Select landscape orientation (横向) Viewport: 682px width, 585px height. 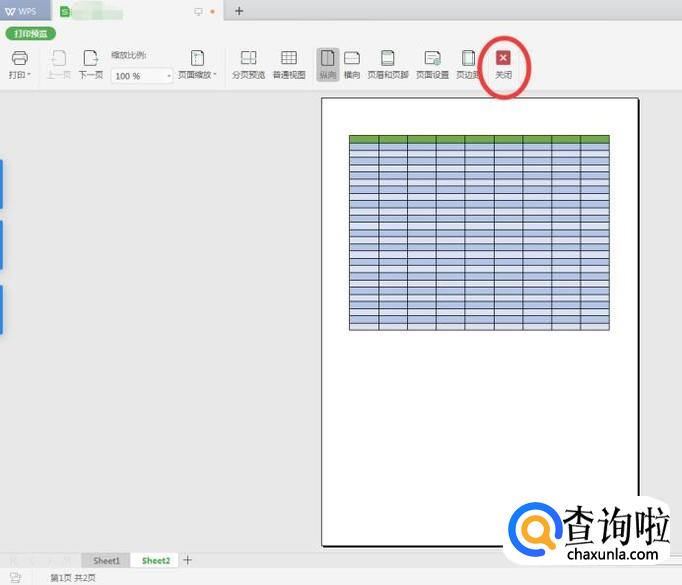(x=352, y=64)
